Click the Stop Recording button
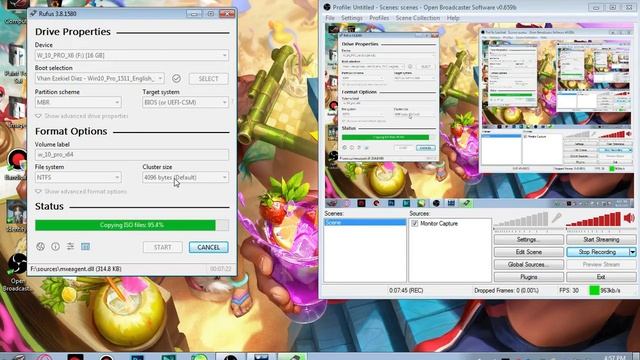This screenshot has width=640, height=360. [598, 252]
